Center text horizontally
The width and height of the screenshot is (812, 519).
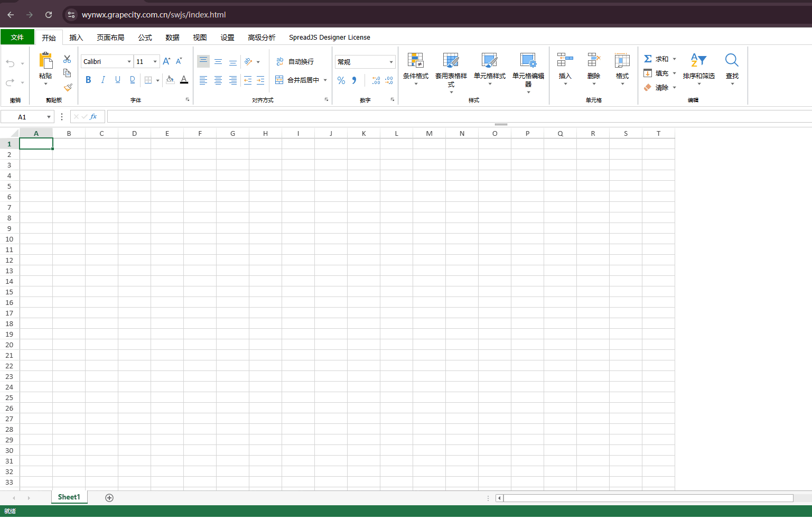click(218, 80)
